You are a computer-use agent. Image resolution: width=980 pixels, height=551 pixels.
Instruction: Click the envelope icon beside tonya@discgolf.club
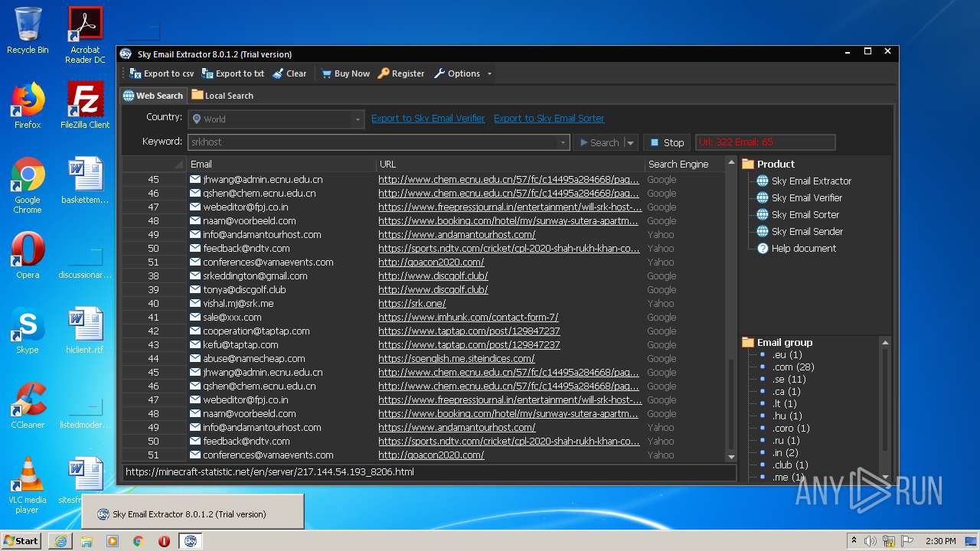pyautogui.click(x=195, y=290)
